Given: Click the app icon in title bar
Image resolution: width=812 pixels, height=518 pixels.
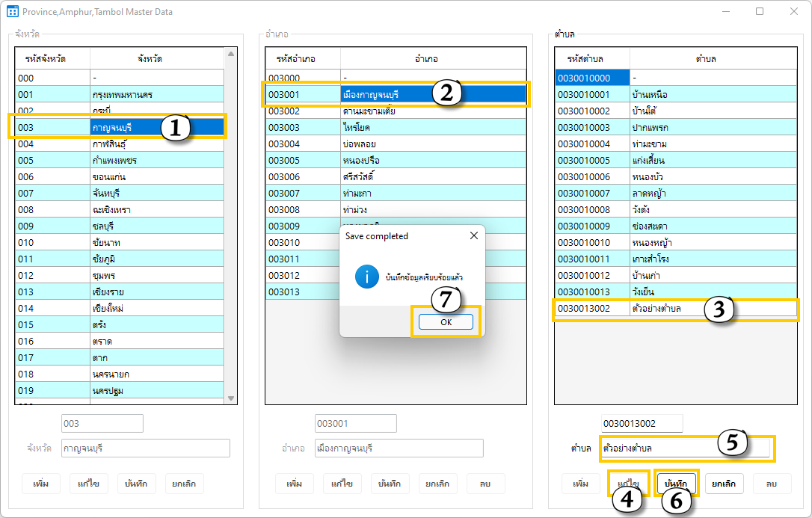Looking at the screenshot, I should 12,11.
